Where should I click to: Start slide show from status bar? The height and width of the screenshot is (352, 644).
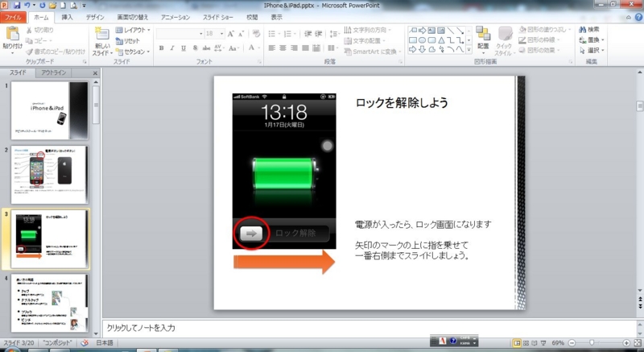[543, 342]
